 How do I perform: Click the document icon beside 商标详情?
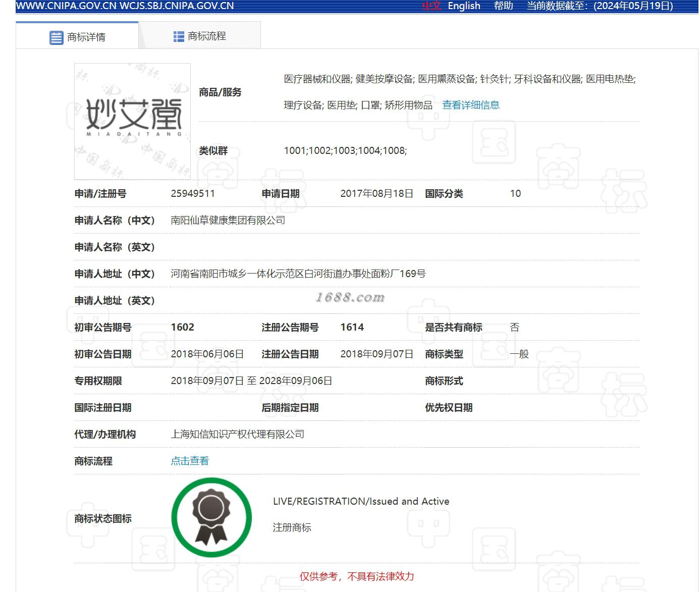click(56, 37)
